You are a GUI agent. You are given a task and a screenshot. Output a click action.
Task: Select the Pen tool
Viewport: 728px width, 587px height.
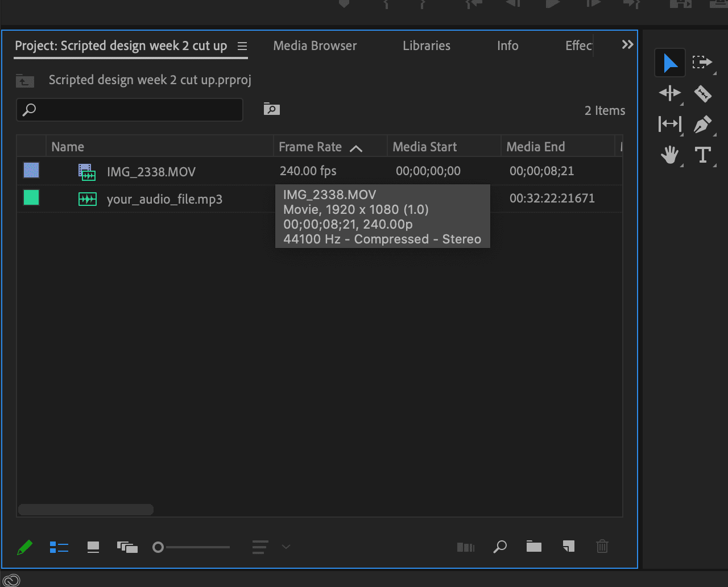pyautogui.click(x=703, y=124)
